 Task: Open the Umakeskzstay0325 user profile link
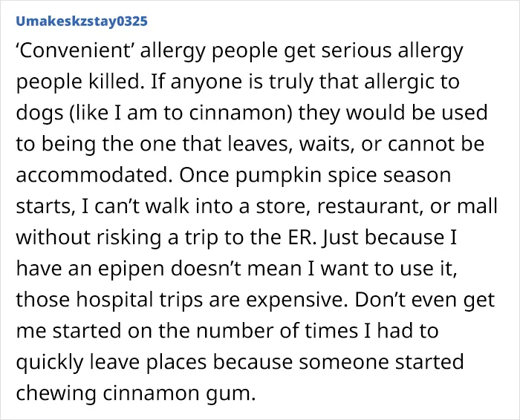tap(82, 21)
